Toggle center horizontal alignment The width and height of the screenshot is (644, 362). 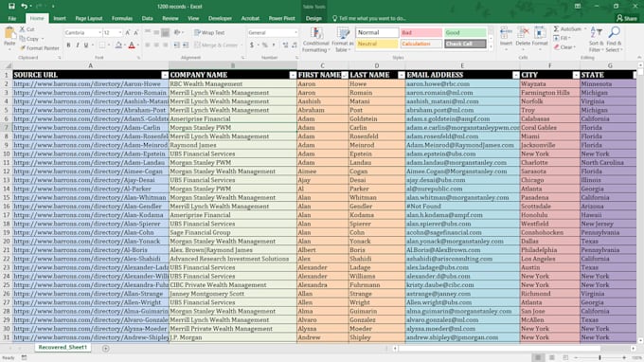(x=156, y=45)
